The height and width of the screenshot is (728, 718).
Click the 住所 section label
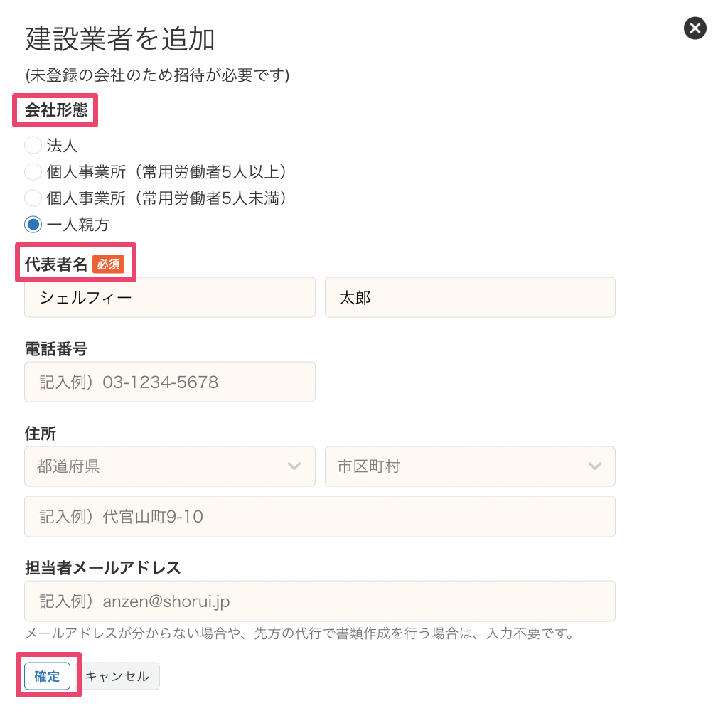coord(40,433)
